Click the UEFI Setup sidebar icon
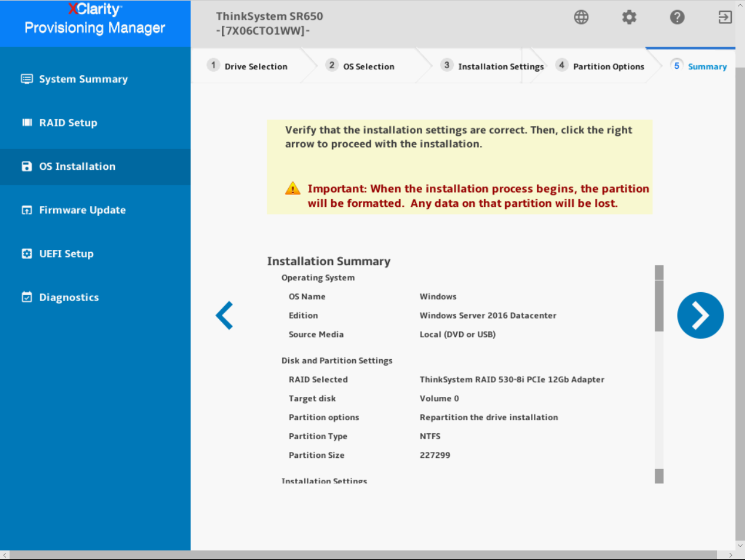Viewport: 745px width, 560px height. point(27,253)
